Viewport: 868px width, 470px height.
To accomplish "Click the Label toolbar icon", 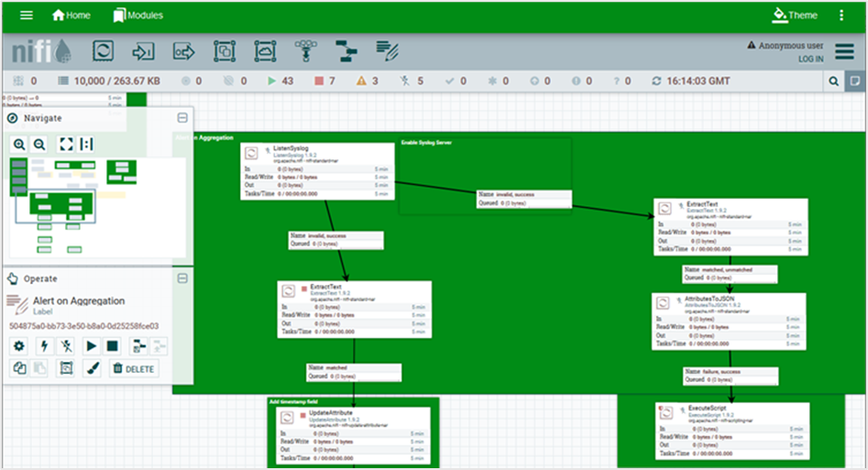I will coord(388,50).
